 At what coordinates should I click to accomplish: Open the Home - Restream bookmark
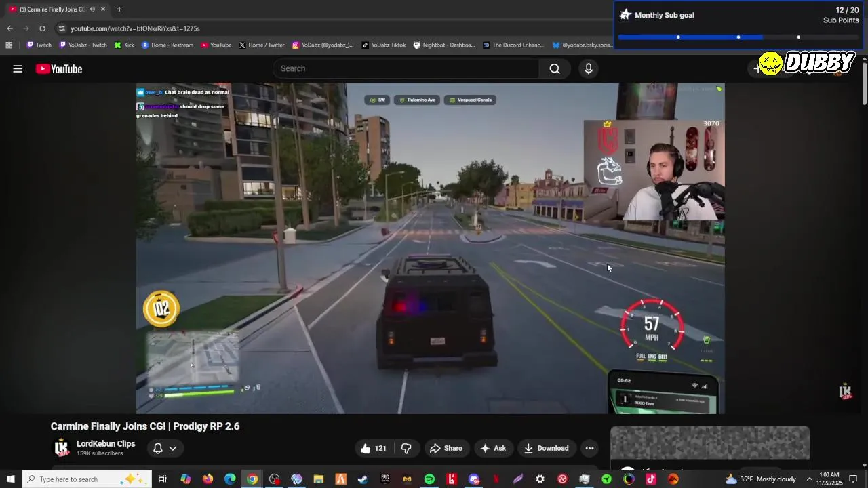tap(167, 45)
